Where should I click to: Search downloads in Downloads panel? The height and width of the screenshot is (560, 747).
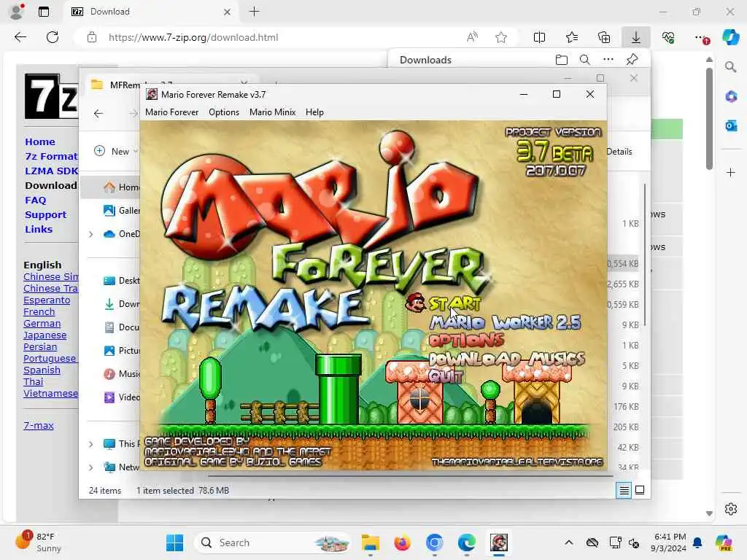(x=585, y=60)
